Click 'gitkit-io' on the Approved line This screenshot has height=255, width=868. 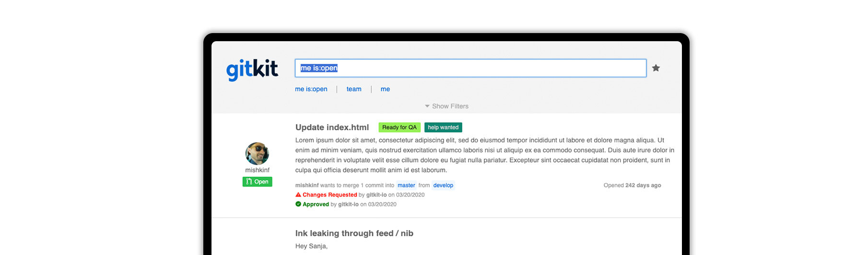coord(349,205)
